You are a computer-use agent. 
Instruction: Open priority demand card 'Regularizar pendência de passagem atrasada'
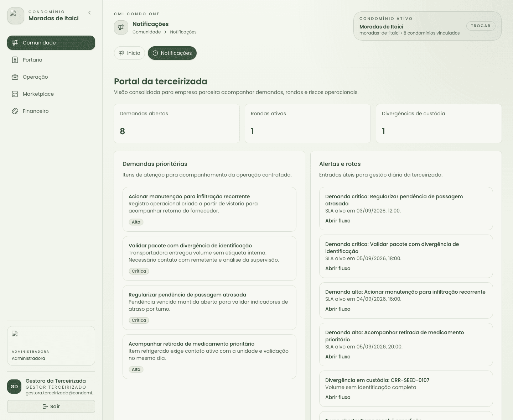(209, 308)
